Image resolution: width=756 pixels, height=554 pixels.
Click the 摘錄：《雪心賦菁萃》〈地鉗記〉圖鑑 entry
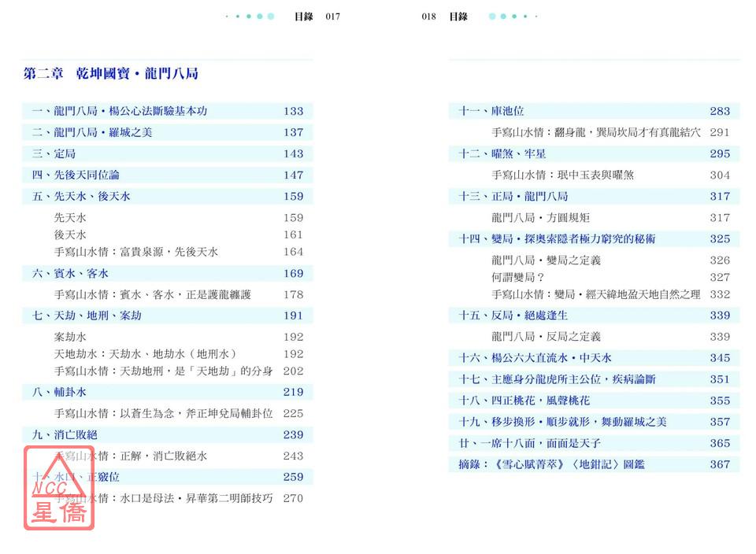[551, 464]
